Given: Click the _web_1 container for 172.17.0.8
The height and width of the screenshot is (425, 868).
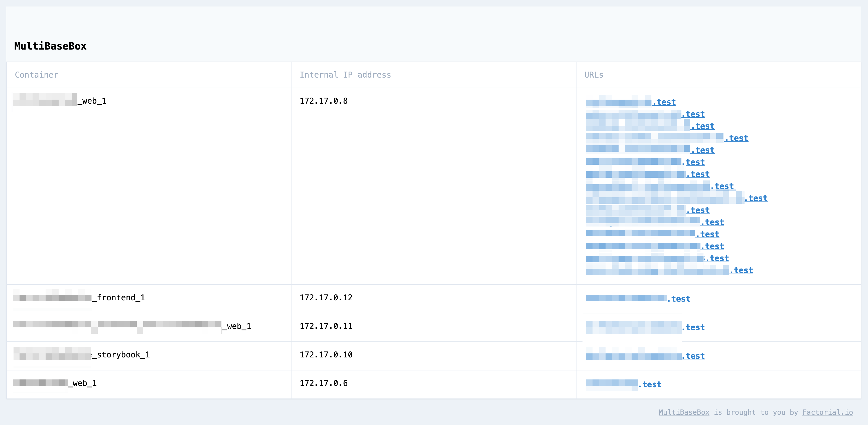Looking at the screenshot, I should click(60, 101).
